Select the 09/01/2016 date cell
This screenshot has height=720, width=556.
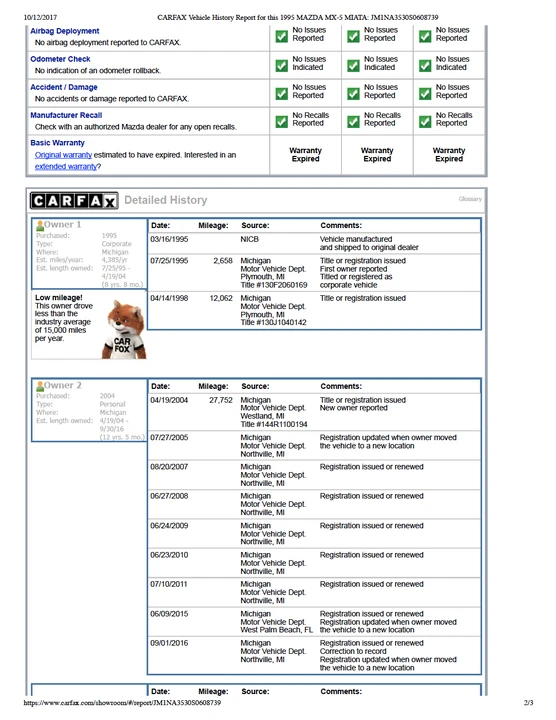pyautogui.click(x=169, y=643)
